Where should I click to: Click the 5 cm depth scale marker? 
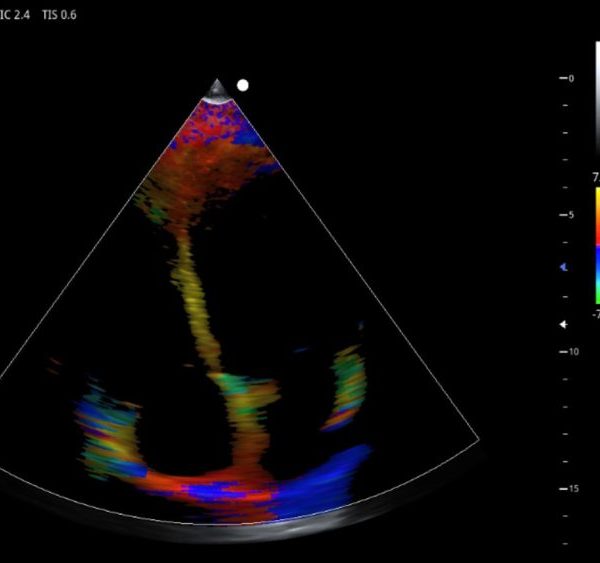(570, 215)
